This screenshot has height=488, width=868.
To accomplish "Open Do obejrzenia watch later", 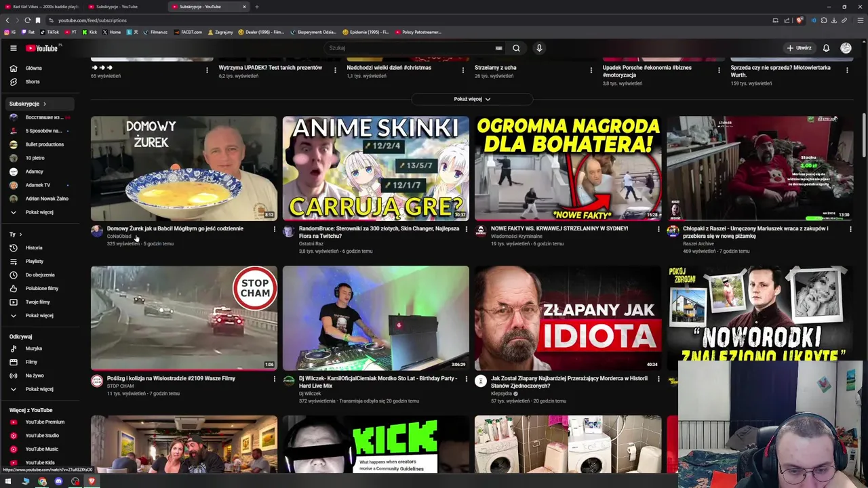I will click(x=41, y=274).
